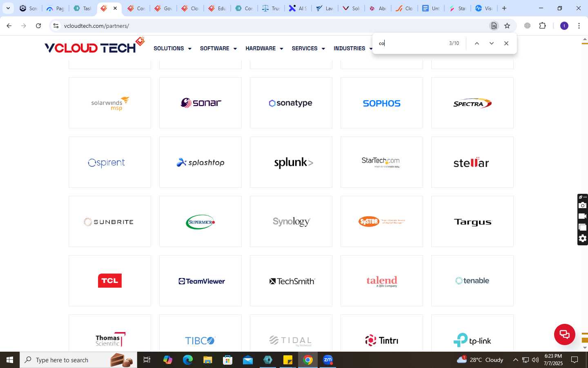Open the Splashtop partner logo
Image resolution: width=588 pixels, height=368 pixels.
pyautogui.click(x=200, y=162)
